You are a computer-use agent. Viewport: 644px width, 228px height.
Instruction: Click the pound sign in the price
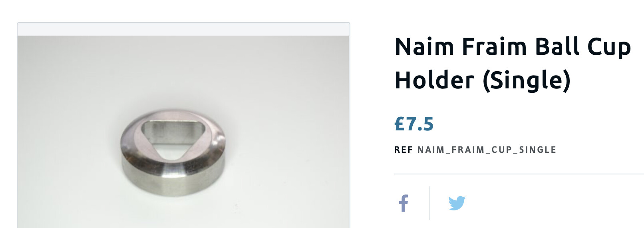(x=400, y=124)
